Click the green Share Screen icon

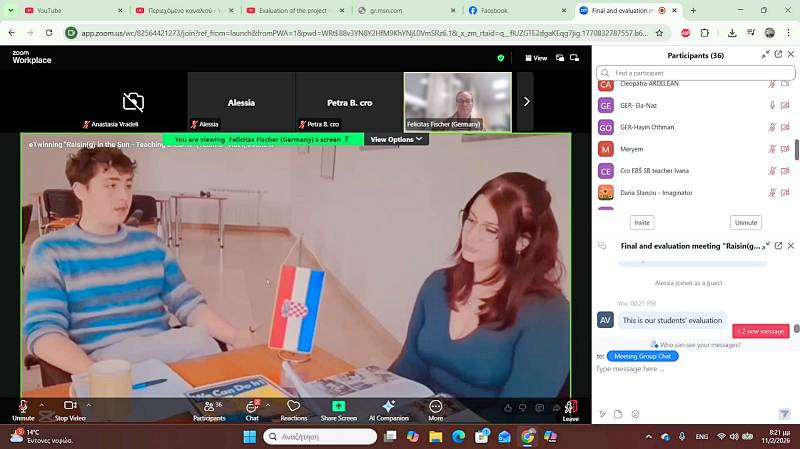coord(338,408)
